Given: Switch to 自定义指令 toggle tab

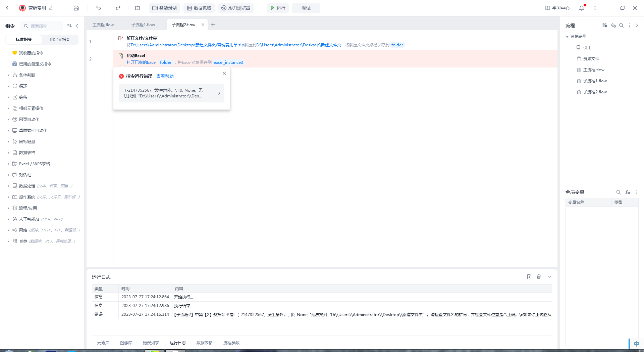Looking at the screenshot, I should click(60, 40).
